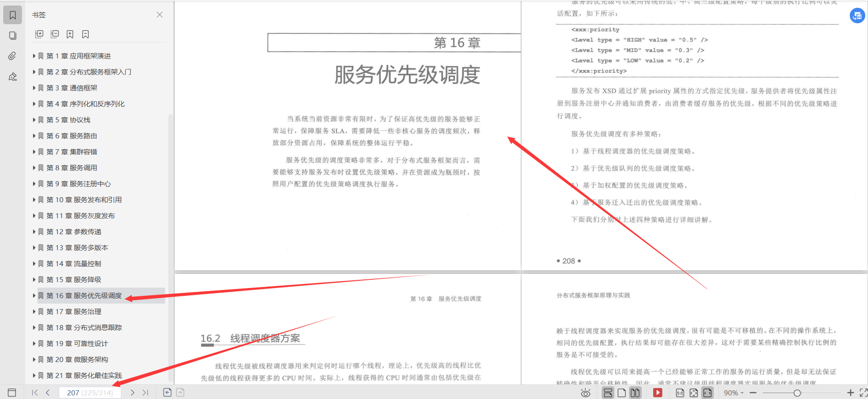Open the bookmarks panel icon in sidebar
Image resolution: width=868 pixels, height=399 pixels.
pyautogui.click(x=13, y=15)
